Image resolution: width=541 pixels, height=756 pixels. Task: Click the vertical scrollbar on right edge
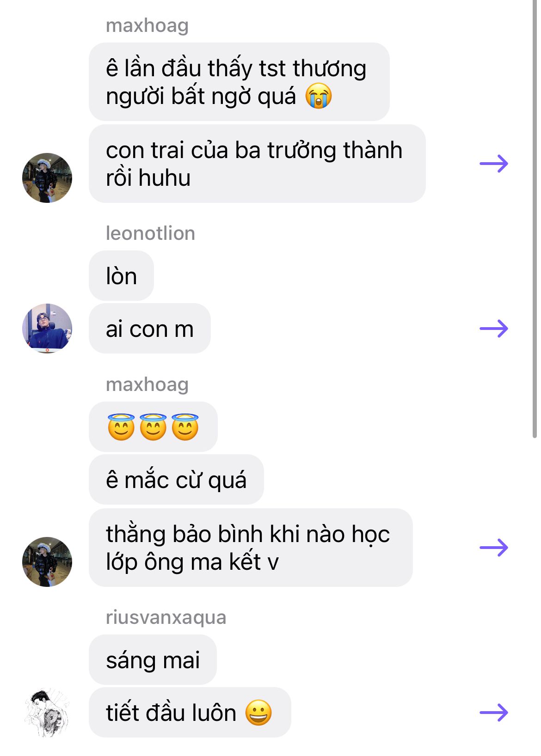(535, 219)
